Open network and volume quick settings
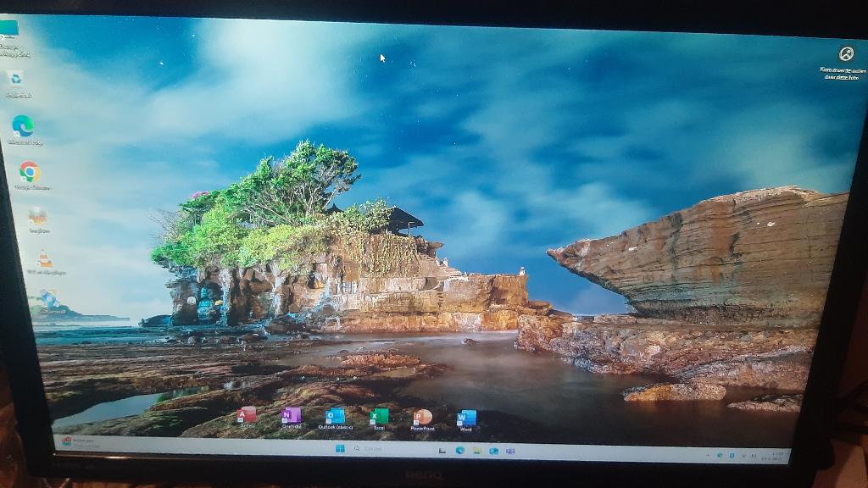 coord(748,456)
